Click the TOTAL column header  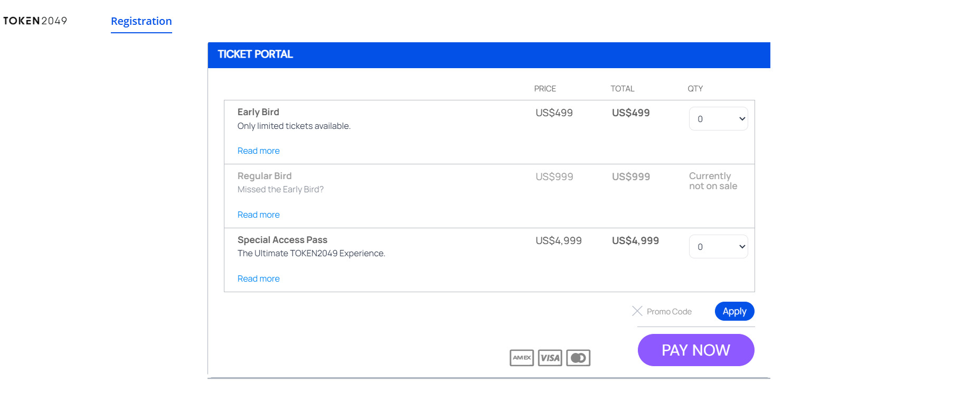[623, 89]
